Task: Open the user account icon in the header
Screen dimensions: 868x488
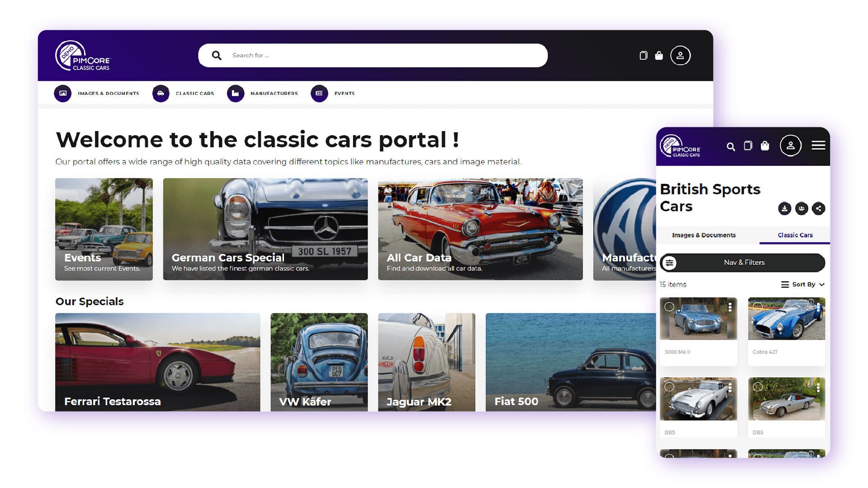Action: tap(680, 55)
